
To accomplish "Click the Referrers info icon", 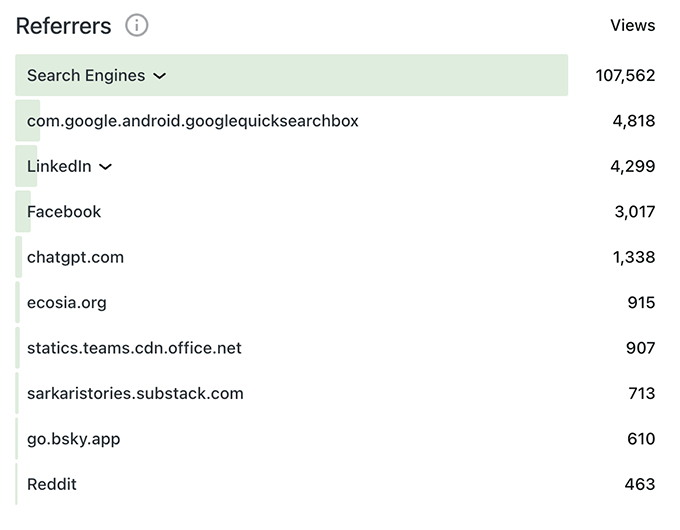I will pos(137,26).
